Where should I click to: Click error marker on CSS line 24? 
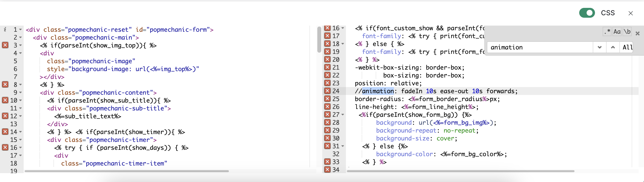[x=327, y=91]
